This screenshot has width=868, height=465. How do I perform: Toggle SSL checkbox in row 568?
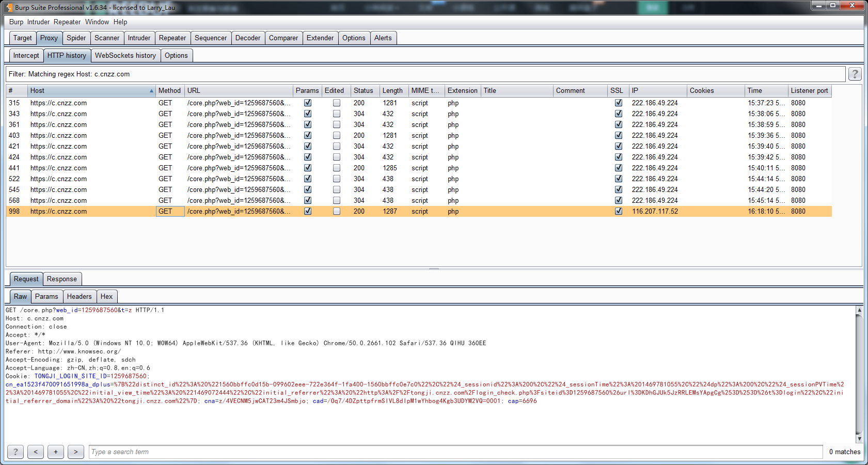coord(619,200)
